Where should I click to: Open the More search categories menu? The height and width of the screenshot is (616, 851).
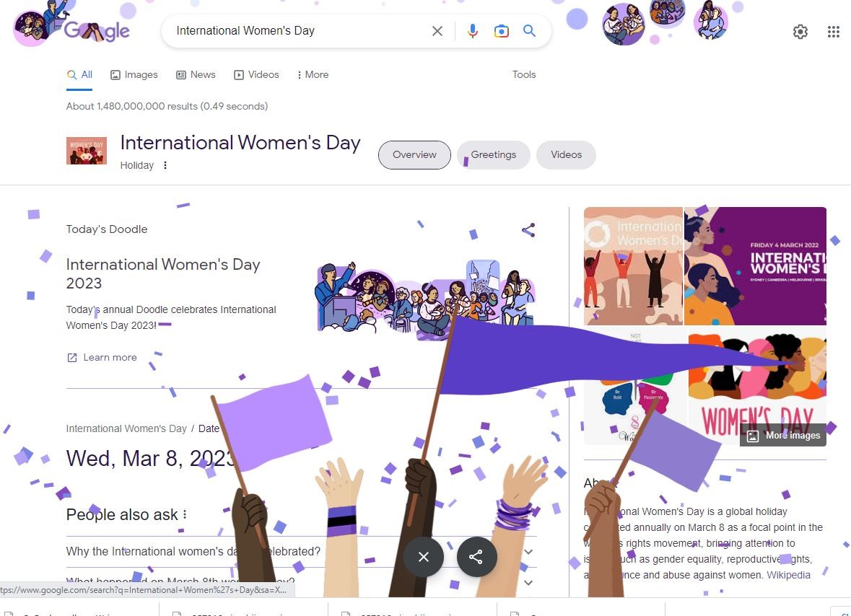pos(313,75)
